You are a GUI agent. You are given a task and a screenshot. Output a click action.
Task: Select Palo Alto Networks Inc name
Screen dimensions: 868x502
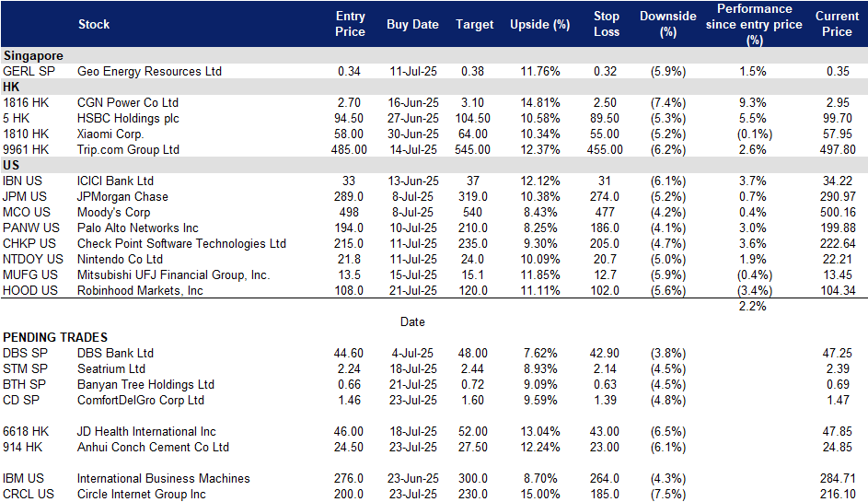[x=138, y=228]
